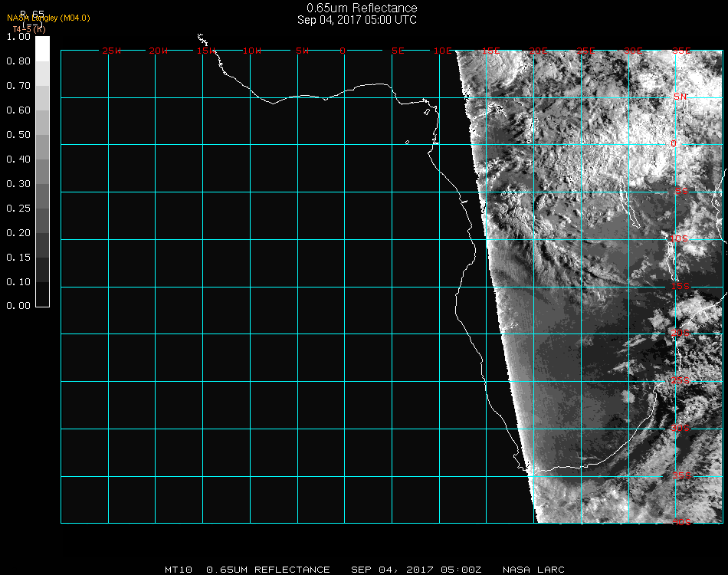
Task: Select the "Sep 04, 2017 05:00 UTC" header date
Action: pos(357,20)
